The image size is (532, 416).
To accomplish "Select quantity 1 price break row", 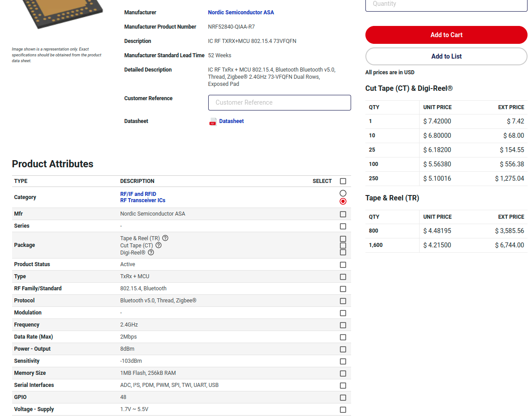I will 446,121.
